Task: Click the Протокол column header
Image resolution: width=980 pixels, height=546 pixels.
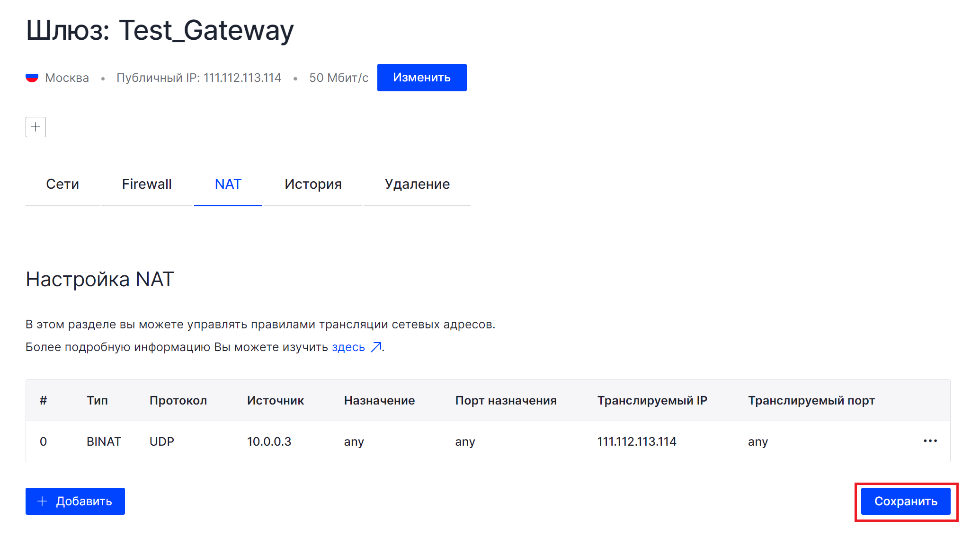Action: 178,400
